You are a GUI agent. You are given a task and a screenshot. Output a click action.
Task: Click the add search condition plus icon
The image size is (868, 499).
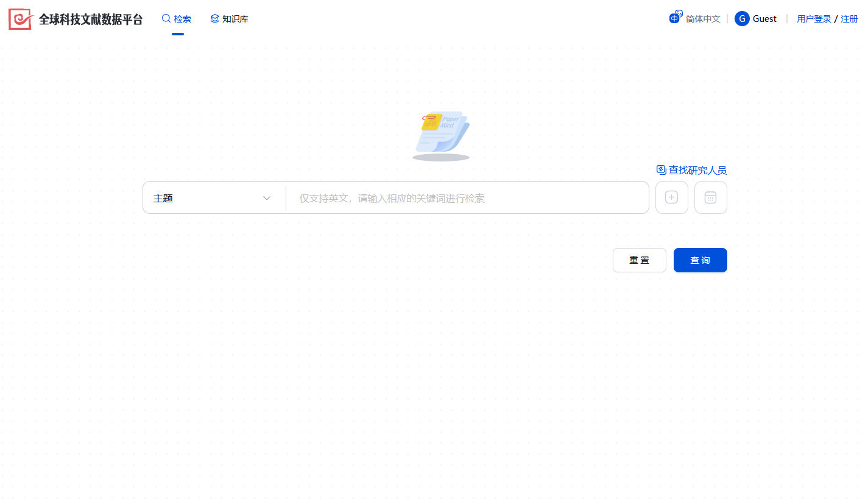point(671,197)
